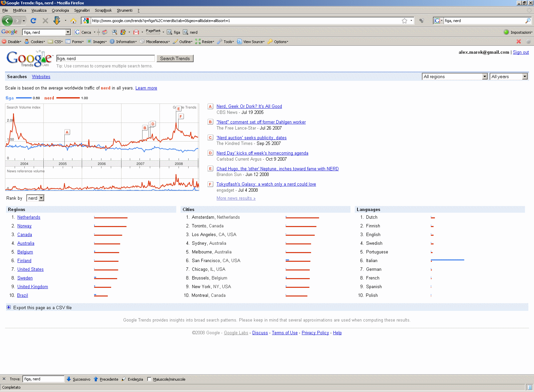Open the Google toolbar search history dropdown

[68, 32]
